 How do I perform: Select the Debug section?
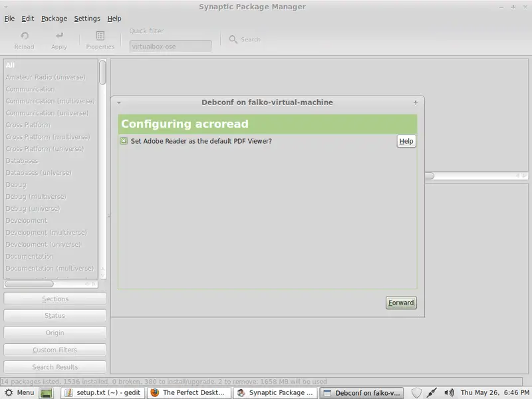pos(51,185)
